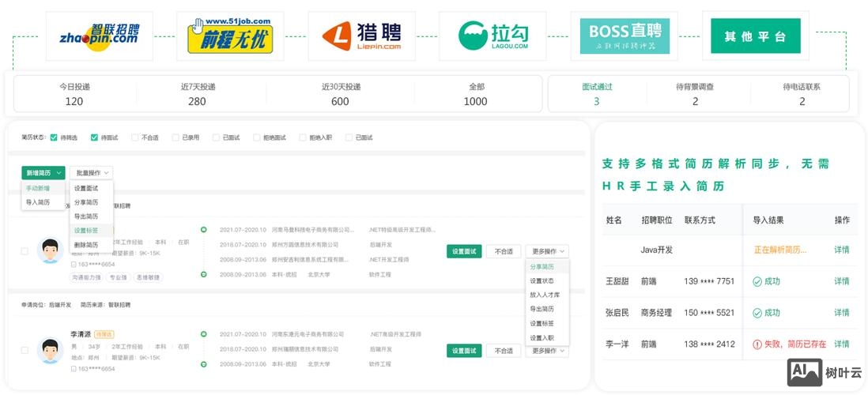Switch to the 今日投递 120 stat tab
868x395 pixels.
click(75, 94)
